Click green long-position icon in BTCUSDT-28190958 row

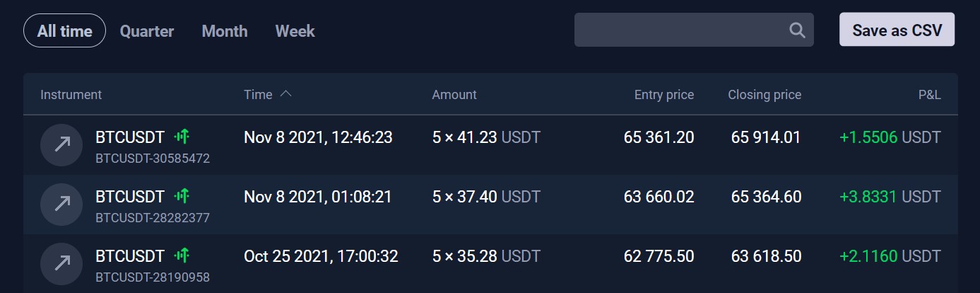pyautogui.click(x=183, y=255)
